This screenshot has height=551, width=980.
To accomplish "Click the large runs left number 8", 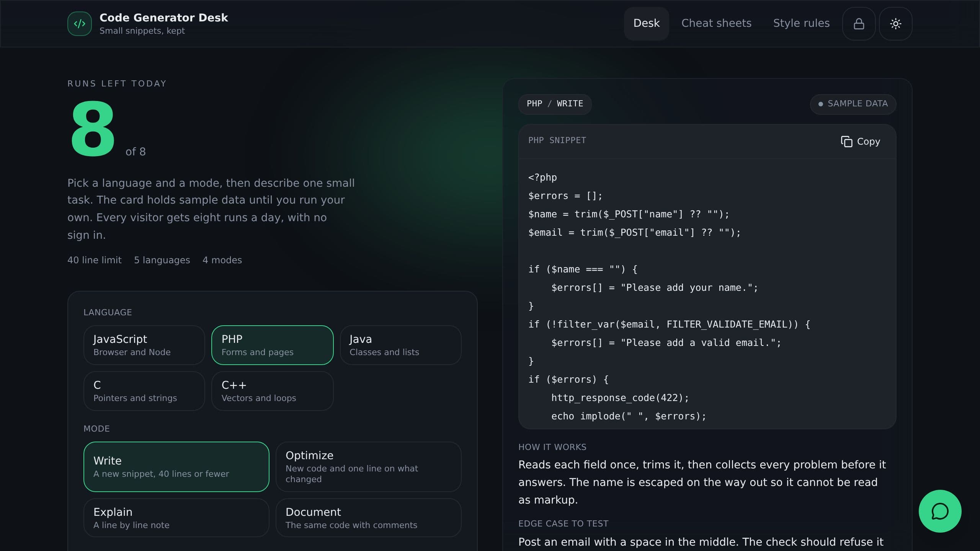I will pyautogui.click(x=93, y=129).
